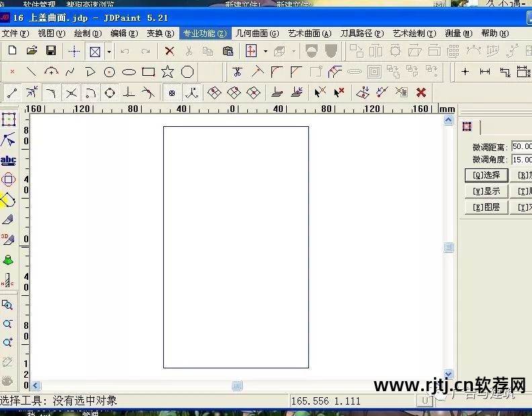Click the [Q]选择 button
The image size is (532, 416).
point(486,175)
